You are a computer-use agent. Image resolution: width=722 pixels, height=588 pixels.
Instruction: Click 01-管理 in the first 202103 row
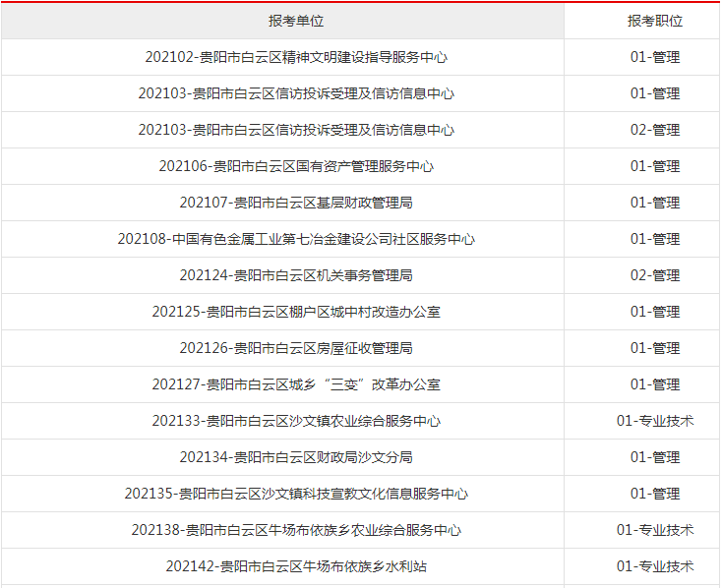tap(655, 93)
